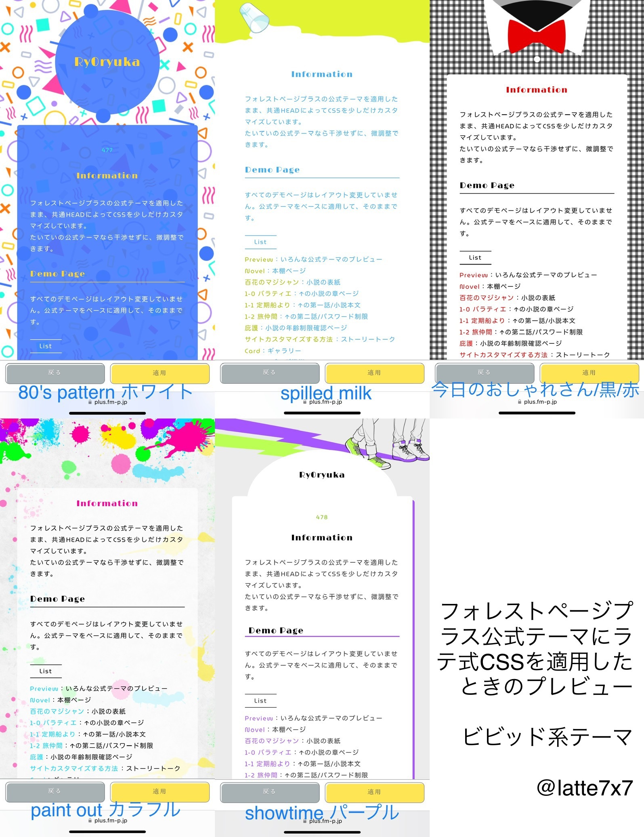Click the plus.fm-p.jp address under spilled milk

(x=325, y=402)
